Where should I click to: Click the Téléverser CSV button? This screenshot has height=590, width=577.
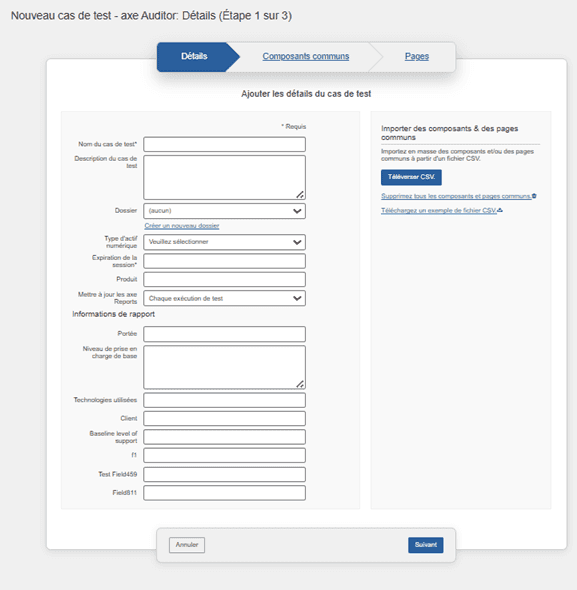coord(411,177)
